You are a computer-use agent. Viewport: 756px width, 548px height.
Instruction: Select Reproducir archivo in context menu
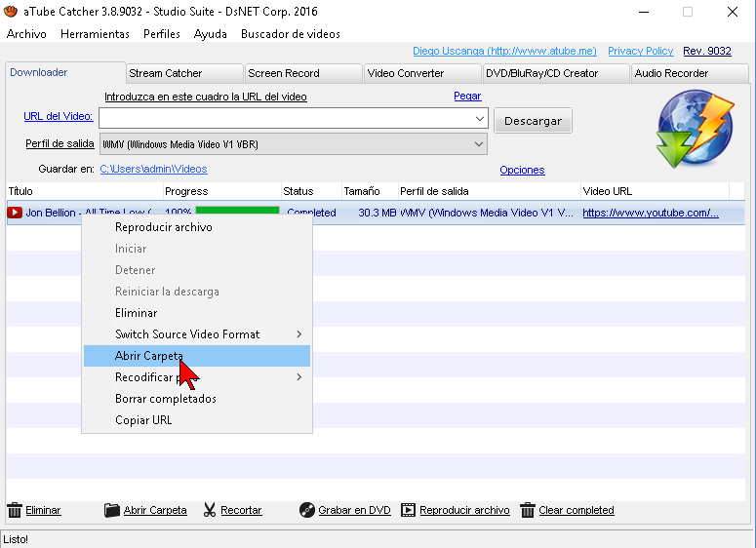pos(197,227)
